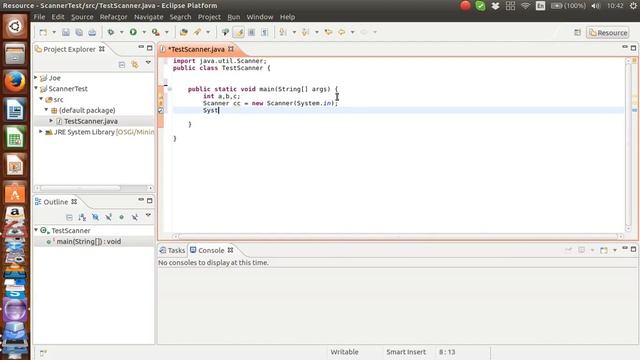Collapse the (default package) node
This screenshot has width=640, height=360.
point(47,110)
